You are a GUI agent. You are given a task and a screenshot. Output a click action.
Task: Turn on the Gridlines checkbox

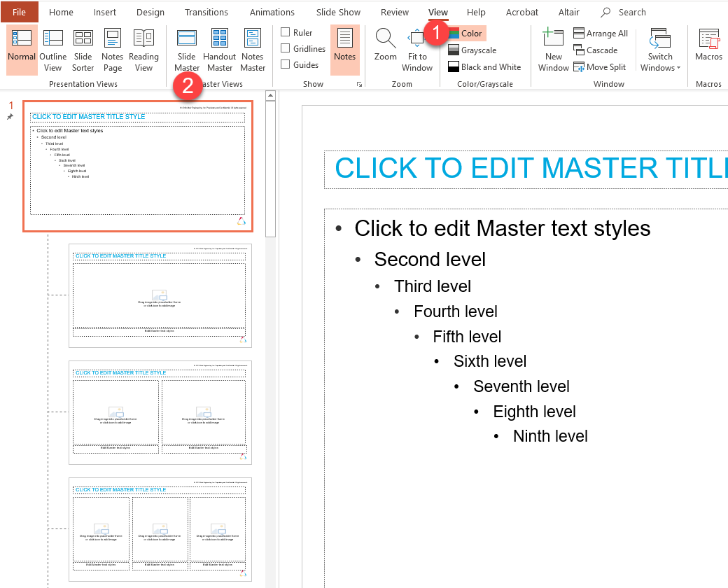286,48
